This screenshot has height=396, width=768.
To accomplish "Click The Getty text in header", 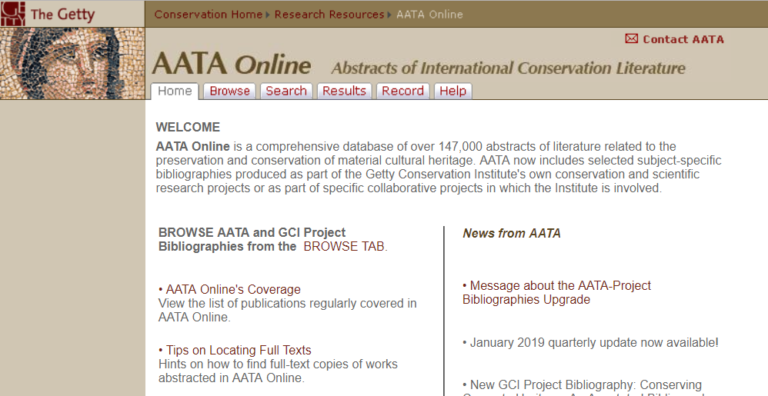I will (62, 14).
